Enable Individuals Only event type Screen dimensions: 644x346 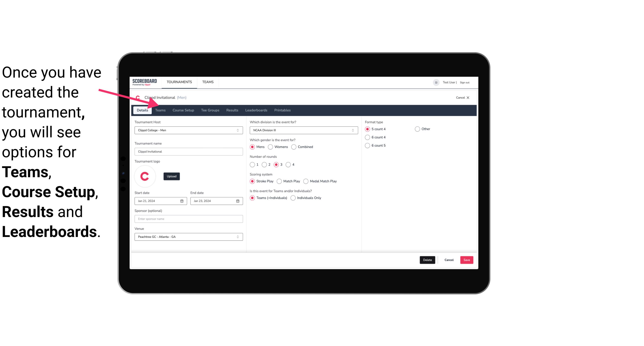(293, 198)
